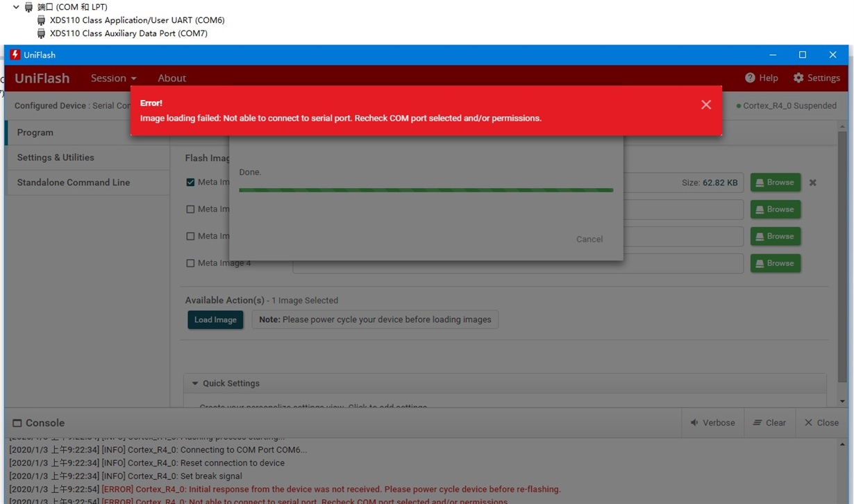Close the Console panel
The width and height of the screenshot is (854, 504).
point(821,423)
